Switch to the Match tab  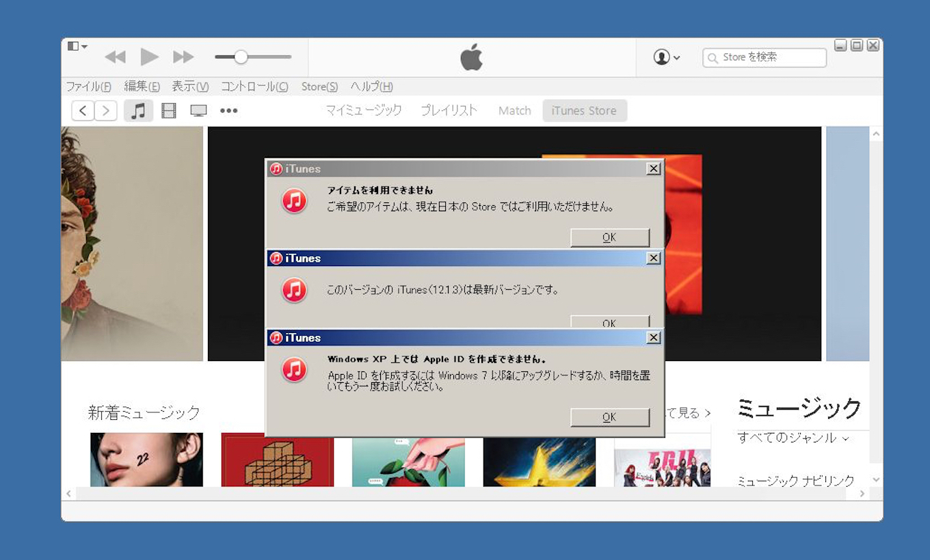pyautogui.click(x=514, y=111)
